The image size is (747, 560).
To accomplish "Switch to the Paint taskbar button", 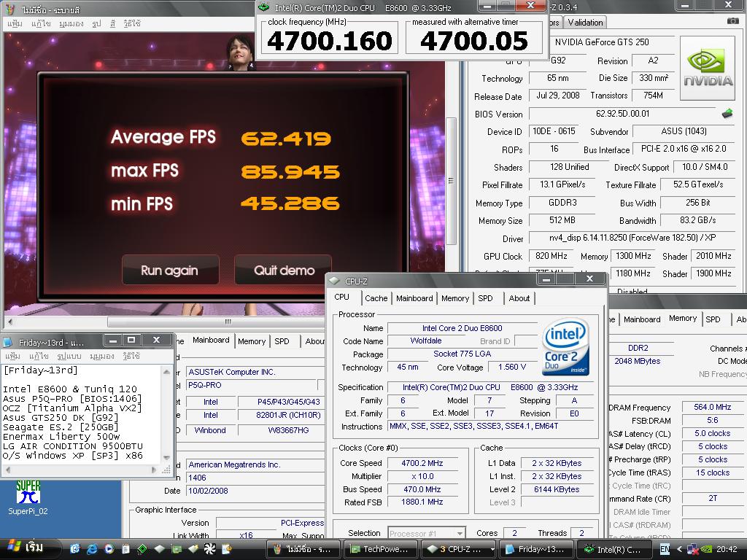I will pos(303,549).
